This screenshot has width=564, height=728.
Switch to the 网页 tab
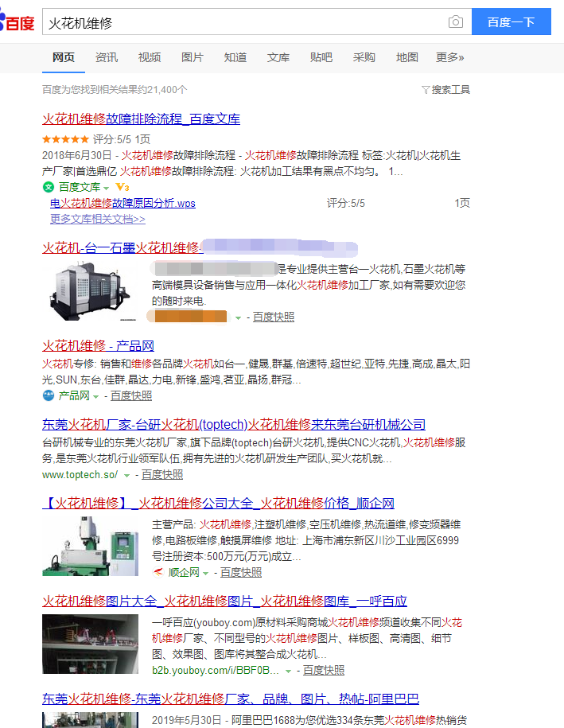[64, 57]
